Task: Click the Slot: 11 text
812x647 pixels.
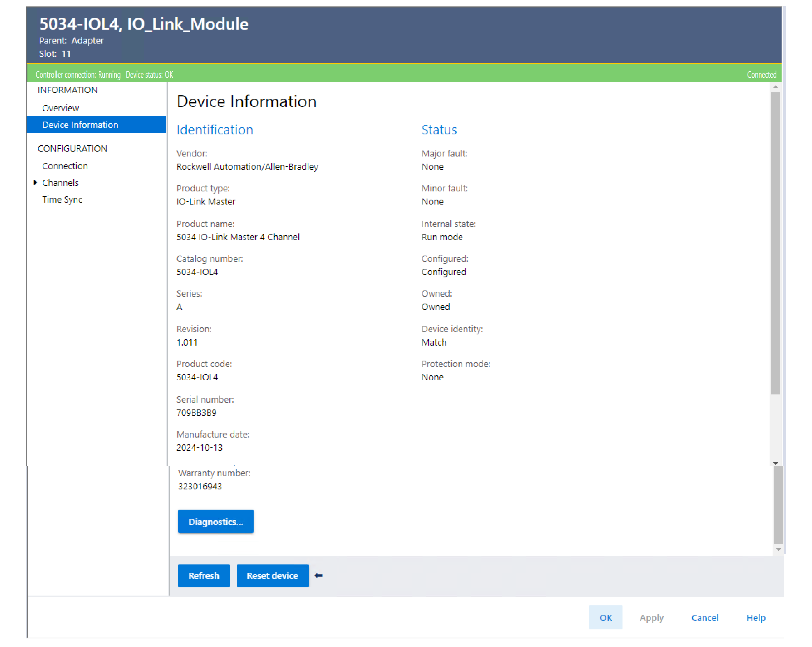Action: 55,54
